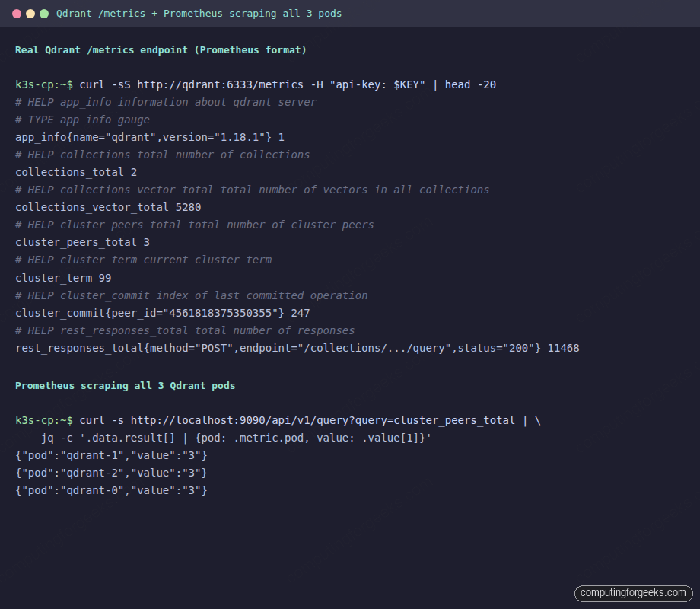Click the 'collections_total 2' line

[x=76, y=172]
